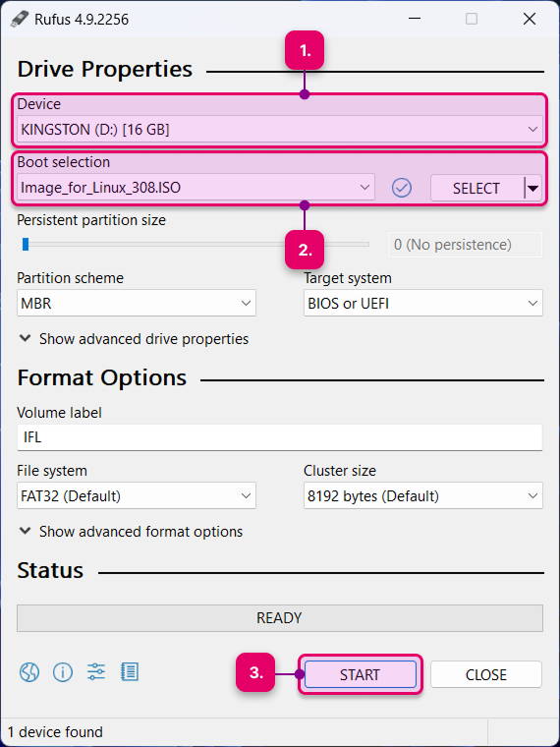Open the SELECT button split arrow
Image resolution: width=560 pixels, height=747 pixels.
[532, 188]
